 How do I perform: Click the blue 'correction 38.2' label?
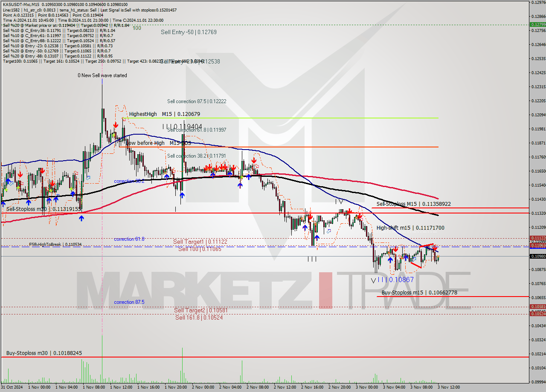pyautogui.click(x=129, y=181)
